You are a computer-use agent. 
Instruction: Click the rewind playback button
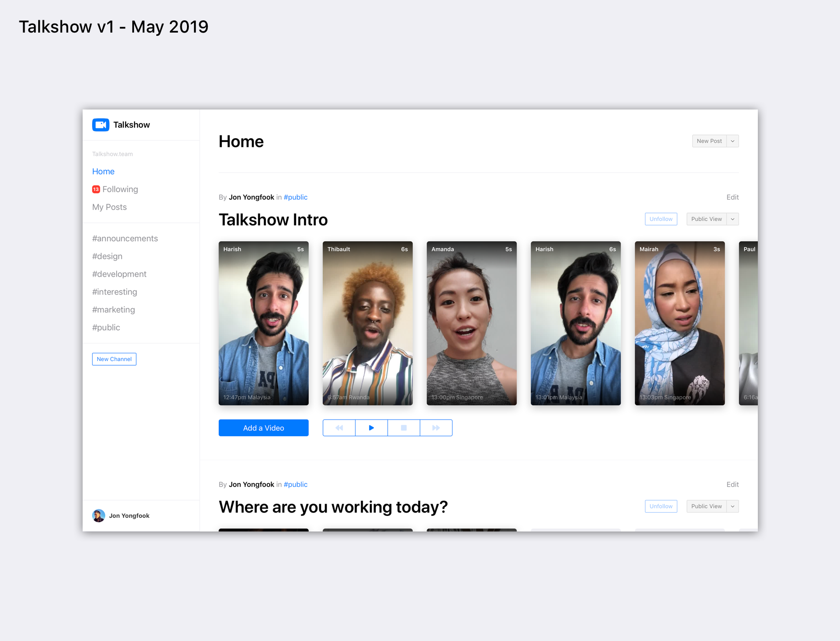[339, 428]
